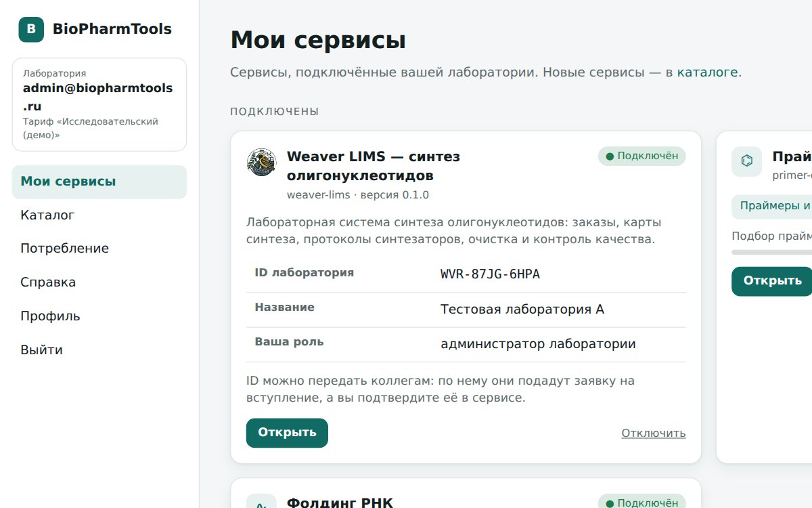
Task: Click the Фолдинг РНК card title
Action: point(340,503)
